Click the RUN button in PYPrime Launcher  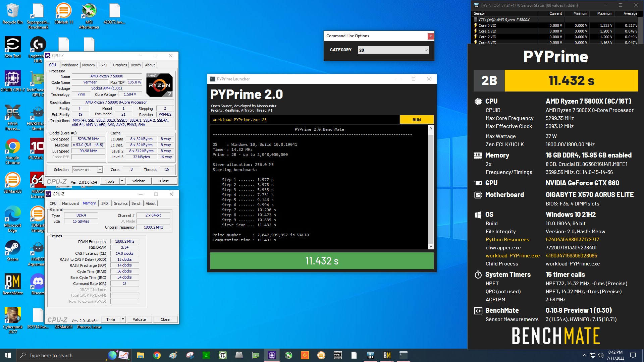[x=417, y=120]
